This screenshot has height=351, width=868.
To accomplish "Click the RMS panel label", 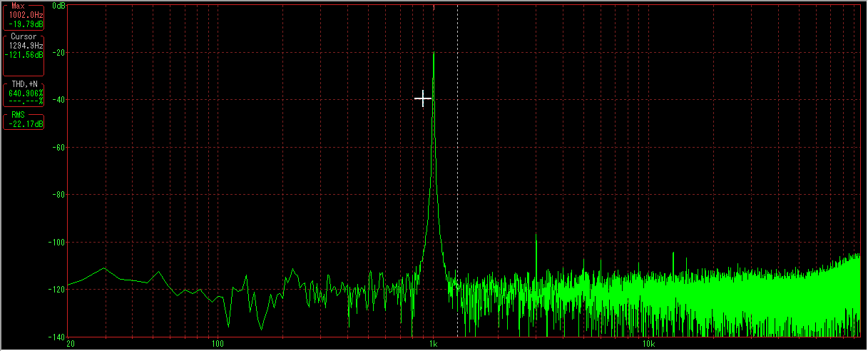I will click(x=18, y=115).
